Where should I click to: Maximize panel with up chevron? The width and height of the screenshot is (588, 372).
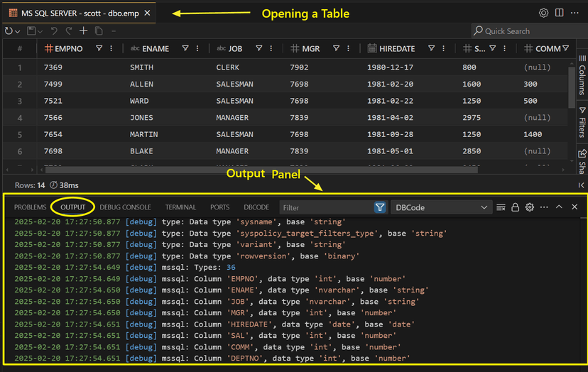559,207
